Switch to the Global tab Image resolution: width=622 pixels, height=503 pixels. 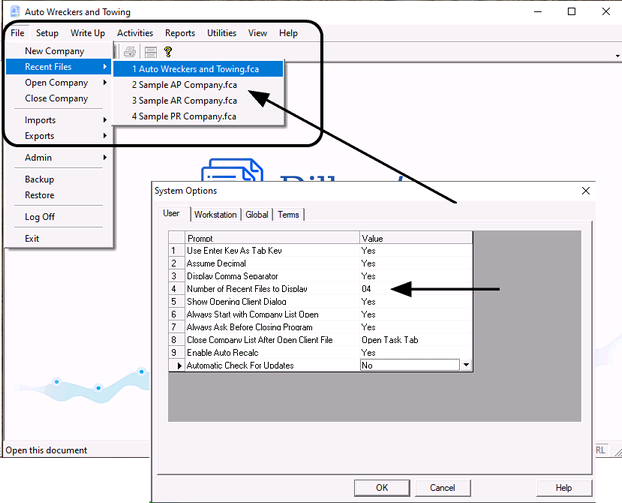257,215
